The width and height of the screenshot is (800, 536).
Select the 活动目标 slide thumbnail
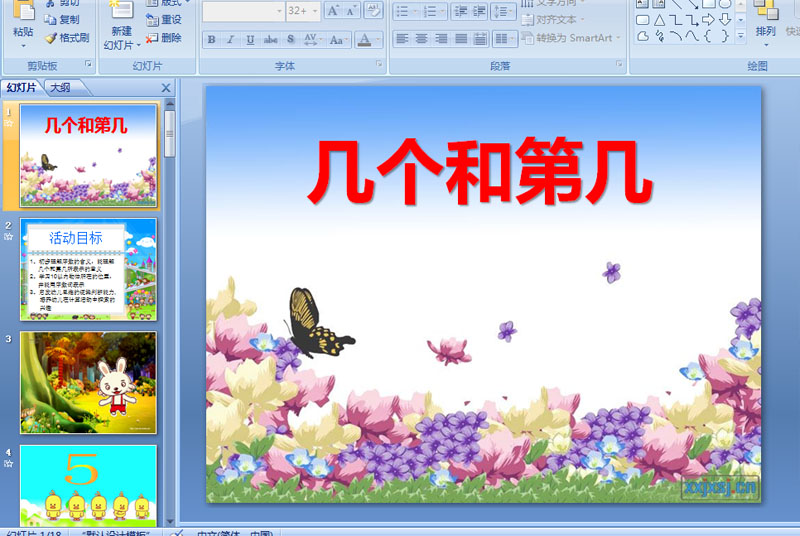88,269
